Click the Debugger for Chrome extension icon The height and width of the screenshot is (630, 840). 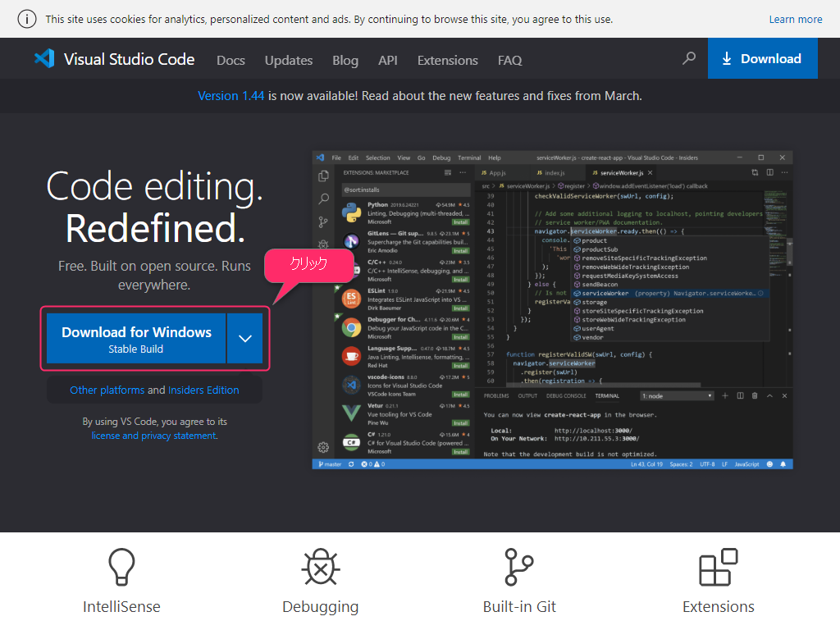[x=351, y=328]
